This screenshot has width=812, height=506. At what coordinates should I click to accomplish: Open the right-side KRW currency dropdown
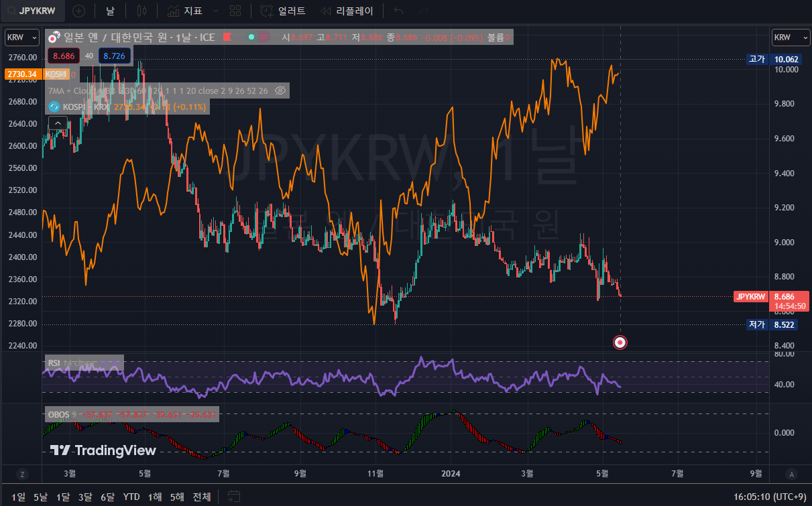[x=791, y=38]
